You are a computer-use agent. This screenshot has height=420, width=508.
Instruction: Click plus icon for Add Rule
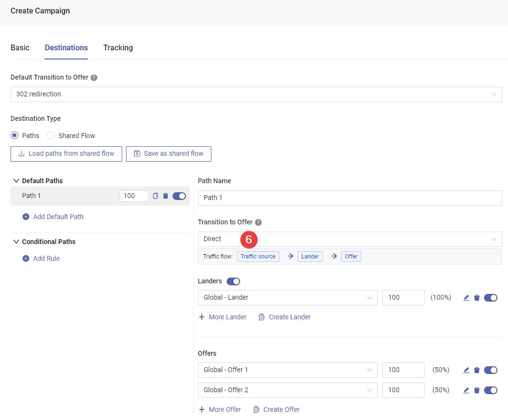[26, 258]
